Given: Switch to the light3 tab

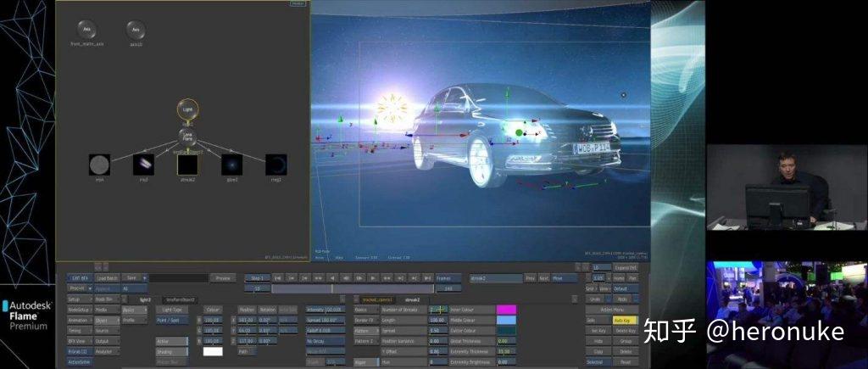Looking at the screenshot, I should point(145,299).
